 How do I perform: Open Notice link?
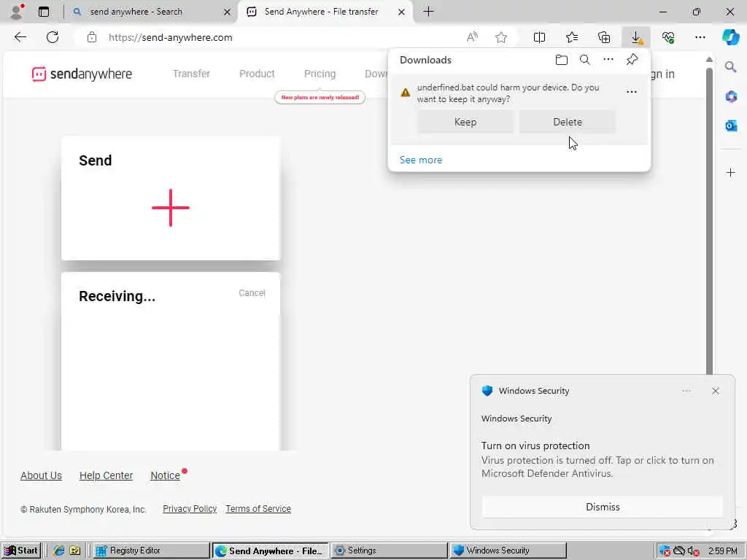coord(166,475)
